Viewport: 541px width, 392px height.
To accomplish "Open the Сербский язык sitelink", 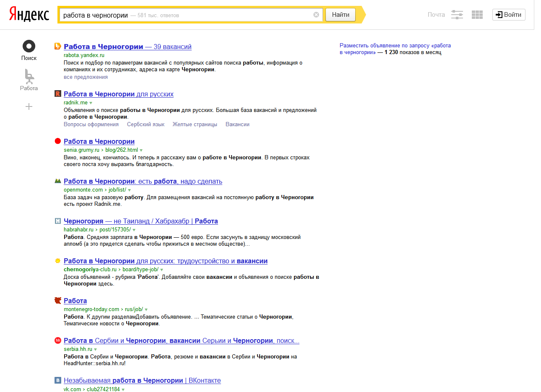I will coord(146,125).
